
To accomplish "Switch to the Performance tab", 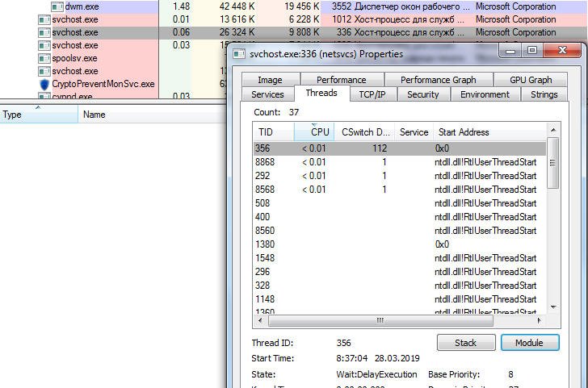I will pyautogui.click(x=341, y=80).
